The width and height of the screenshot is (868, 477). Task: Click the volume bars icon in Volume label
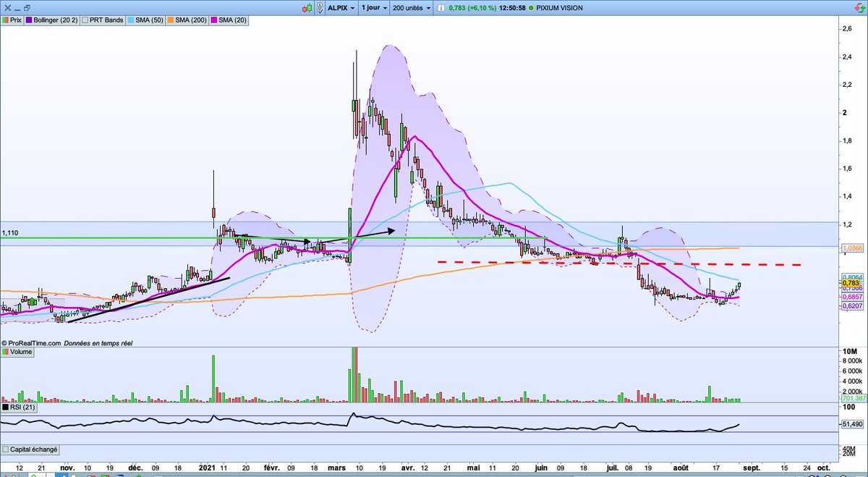pyautogui.click(x=7, y=351)
